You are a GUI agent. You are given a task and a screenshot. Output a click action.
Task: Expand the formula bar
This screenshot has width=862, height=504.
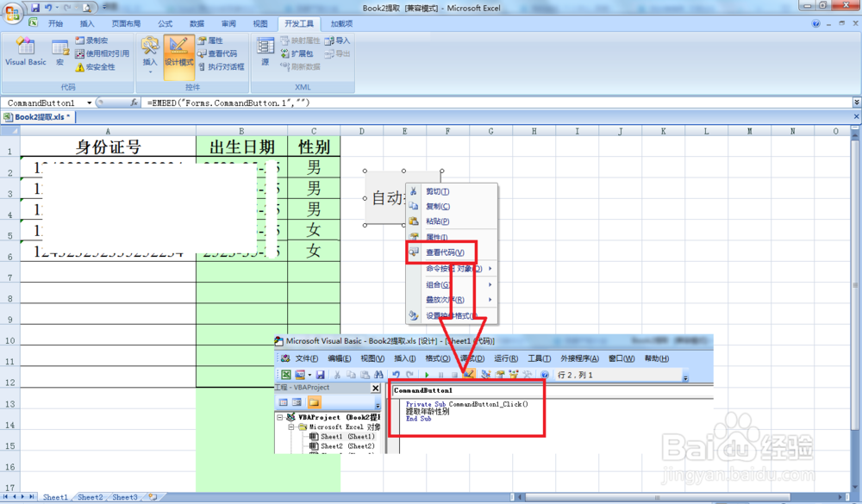(x=857, y=103)
